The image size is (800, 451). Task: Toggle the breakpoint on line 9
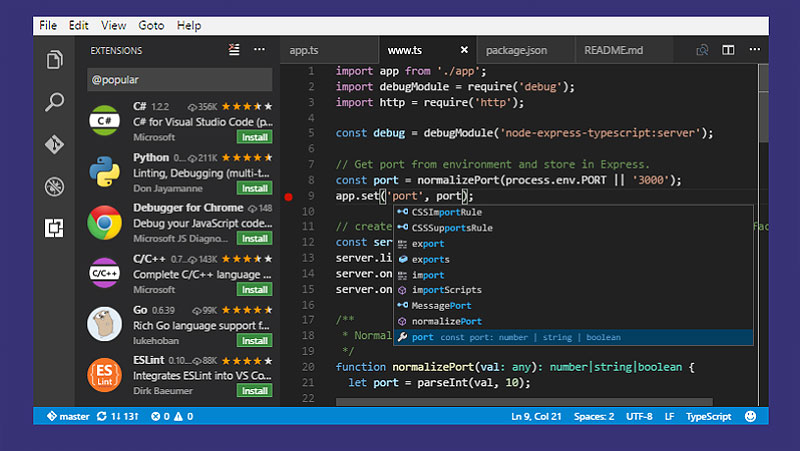click(289, 196)
